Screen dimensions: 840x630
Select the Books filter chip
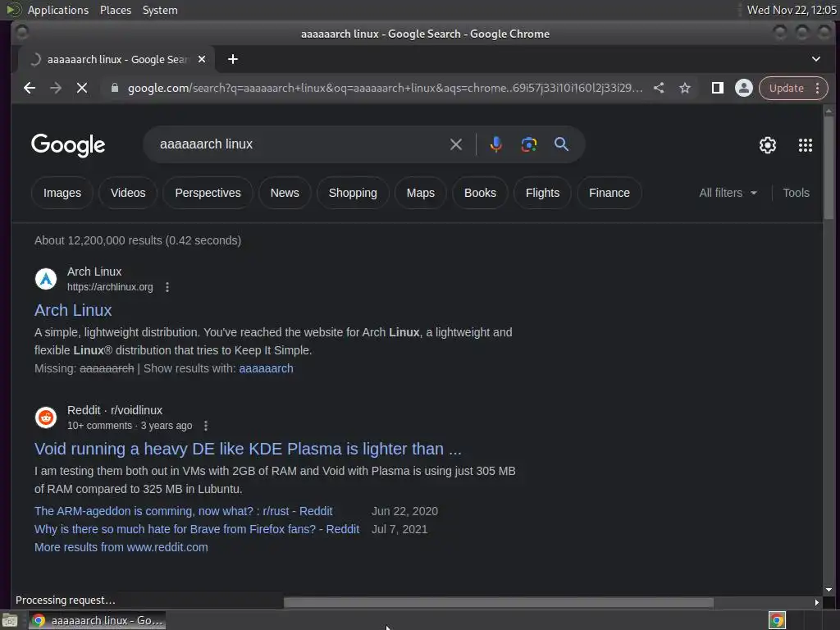[480, 193]
